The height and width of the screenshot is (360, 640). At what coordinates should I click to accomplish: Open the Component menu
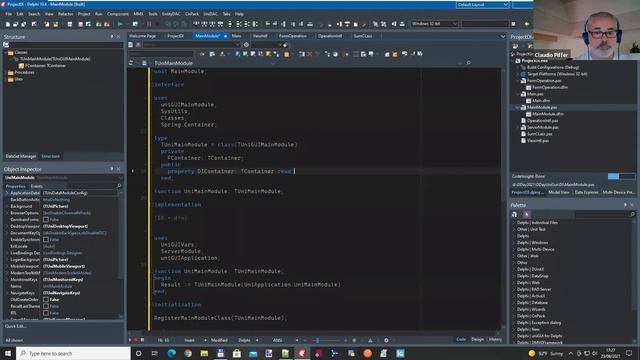tap(118, 14)
